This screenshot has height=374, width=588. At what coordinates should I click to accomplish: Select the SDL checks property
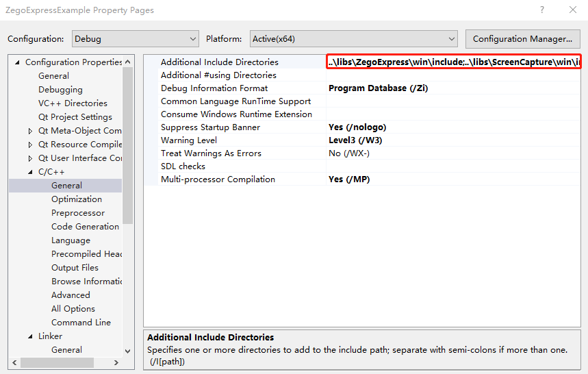point(183,166)
